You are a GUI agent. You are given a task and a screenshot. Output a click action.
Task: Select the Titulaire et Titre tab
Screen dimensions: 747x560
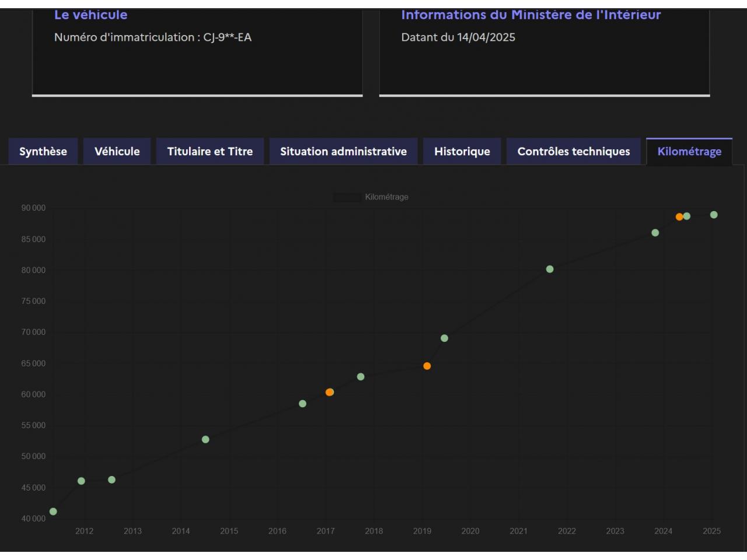[x=210, y=152]
